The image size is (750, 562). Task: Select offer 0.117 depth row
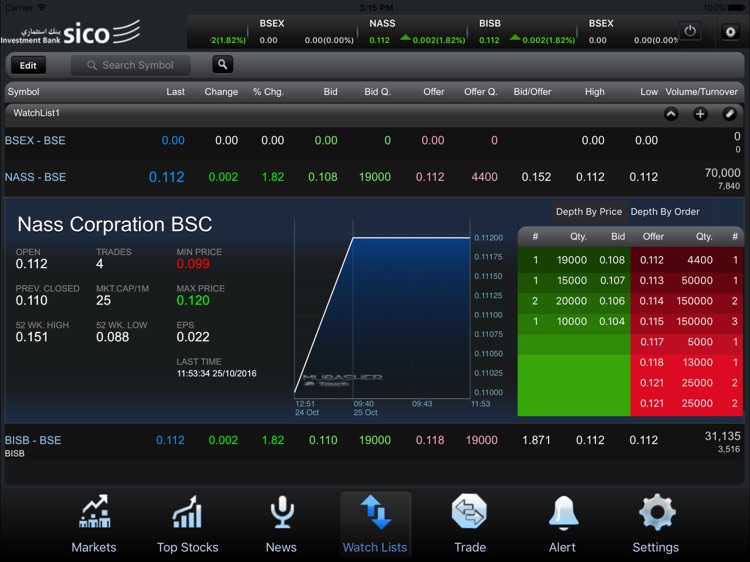click(687, 342)
